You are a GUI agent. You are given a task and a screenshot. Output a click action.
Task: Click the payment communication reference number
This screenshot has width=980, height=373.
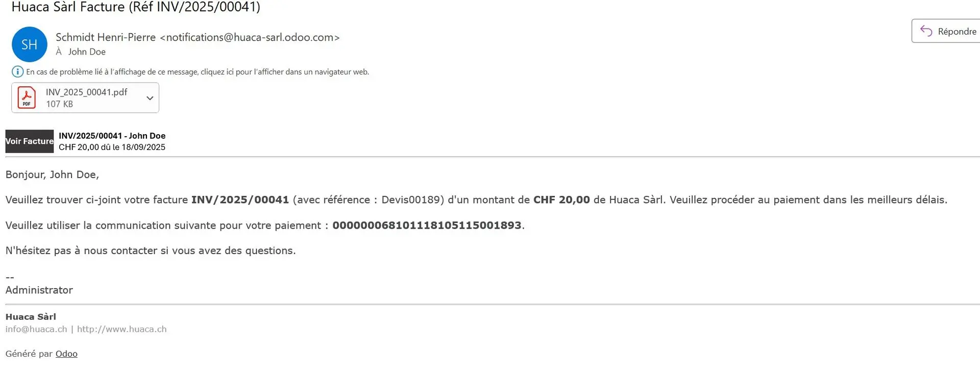[427, 225]
